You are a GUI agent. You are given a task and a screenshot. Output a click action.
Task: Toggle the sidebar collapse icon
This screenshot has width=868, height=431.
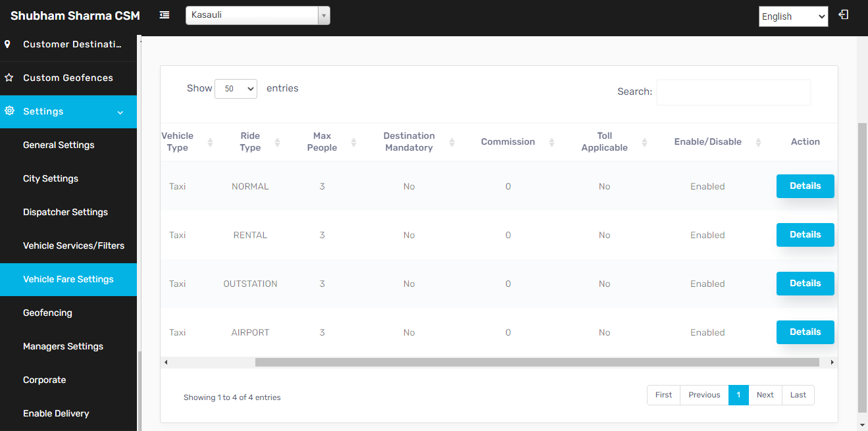[x=165, y=14]
